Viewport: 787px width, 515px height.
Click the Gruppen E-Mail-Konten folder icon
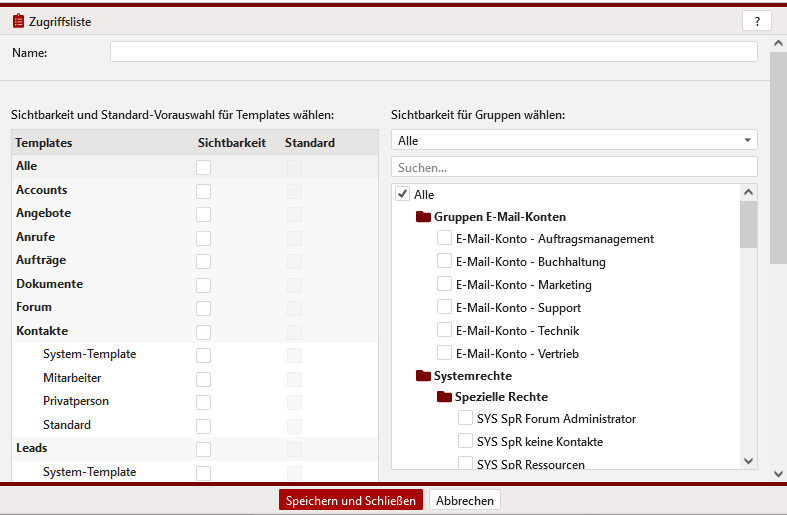(424, 217)
